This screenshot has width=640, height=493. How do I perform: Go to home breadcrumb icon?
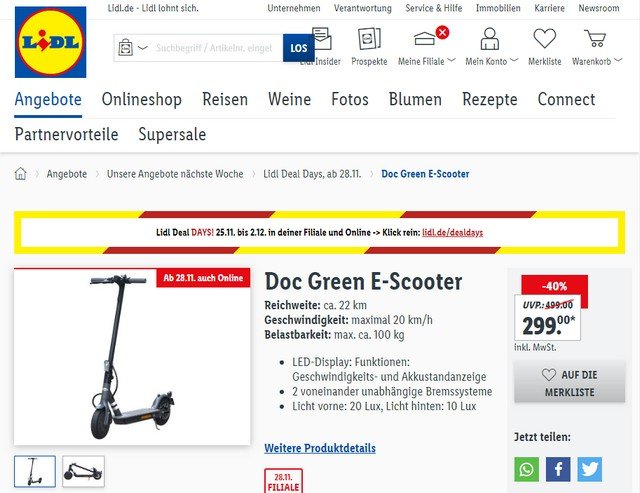coord(20,173)
